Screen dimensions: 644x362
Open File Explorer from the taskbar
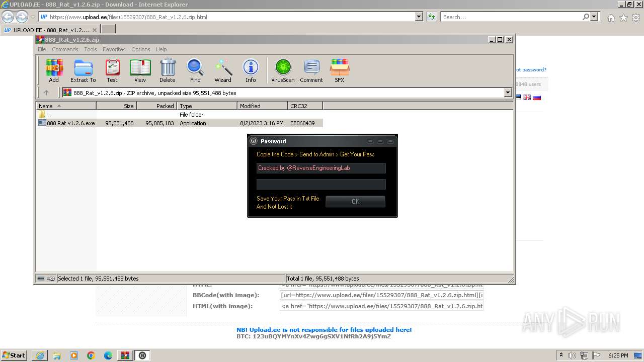57,355
